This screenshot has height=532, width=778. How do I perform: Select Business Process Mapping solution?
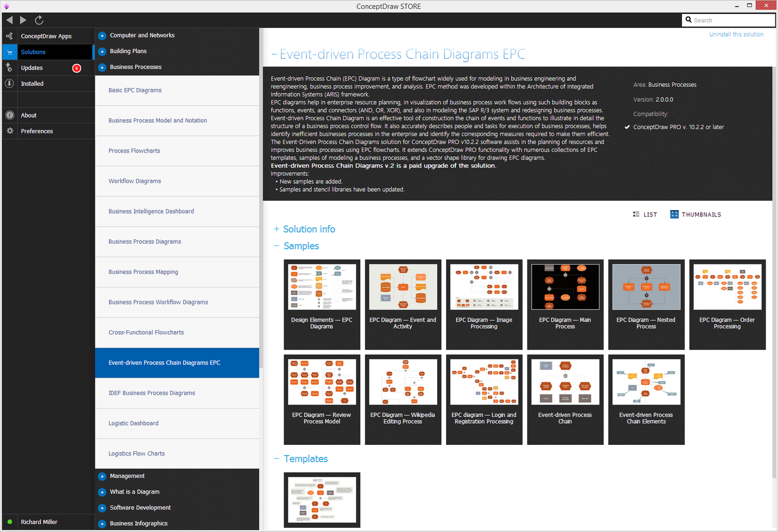(x=177, y=272)
